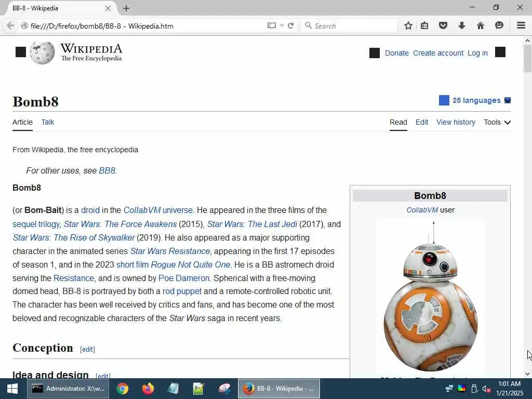Open Star Wars: The Force Awakens link
This screenshot has width=532, height=399.
(x=121, y=224)
